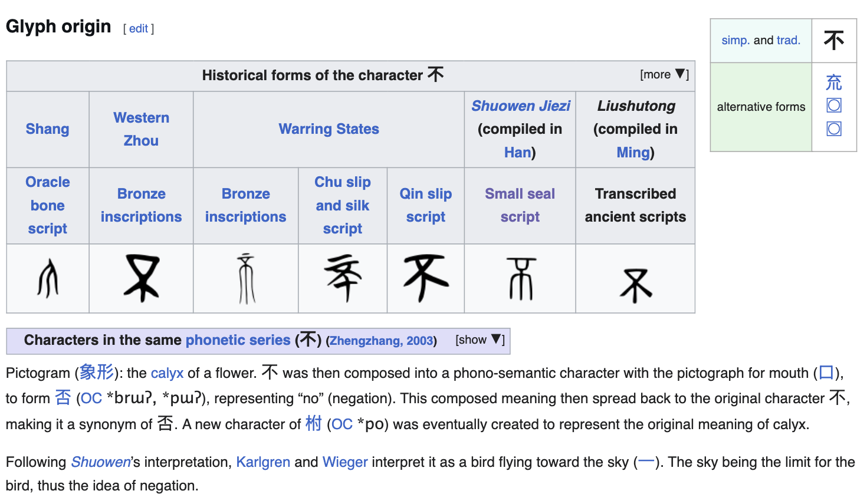Screen dimensions: 867x504
Task: Open the Western Zhou bronze inscription glyph image
Action: pyautogui.click(x=142, y=278)
